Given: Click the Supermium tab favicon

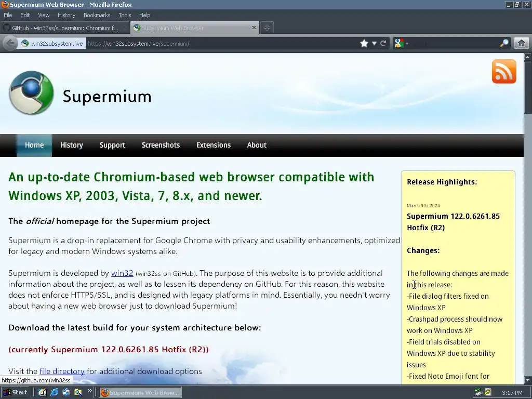Looking at the screenshot, I should point(137,28).
